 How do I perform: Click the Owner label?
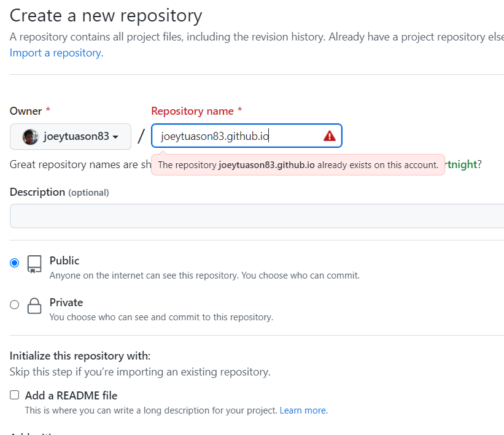(30, 111)
